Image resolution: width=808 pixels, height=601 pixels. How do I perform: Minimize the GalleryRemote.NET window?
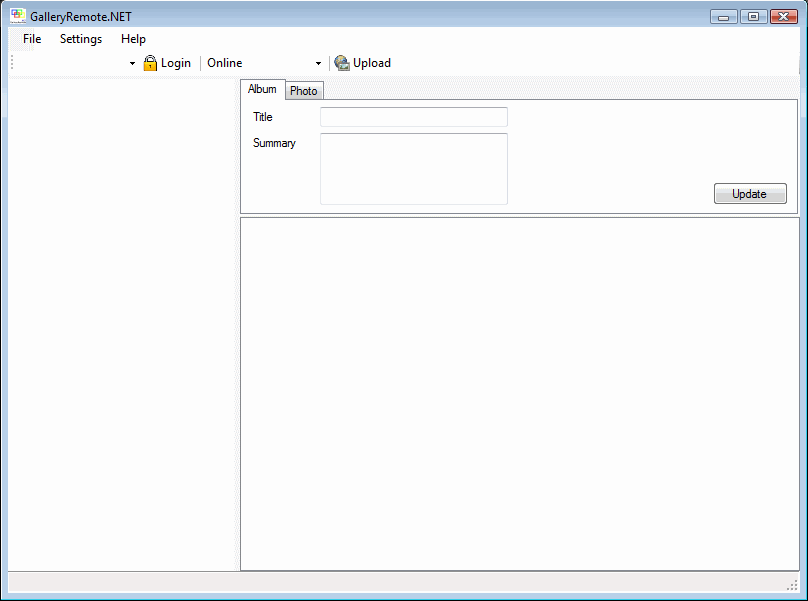[x=723, y=16]
